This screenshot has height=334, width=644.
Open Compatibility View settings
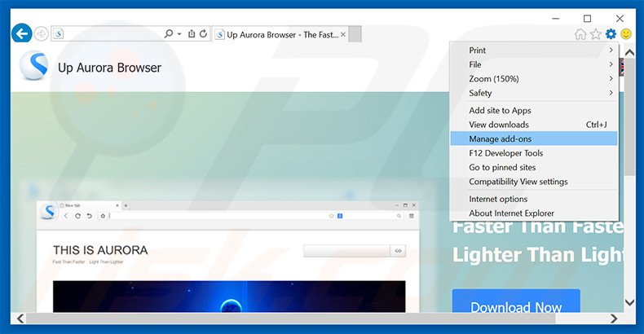[534, 182]
